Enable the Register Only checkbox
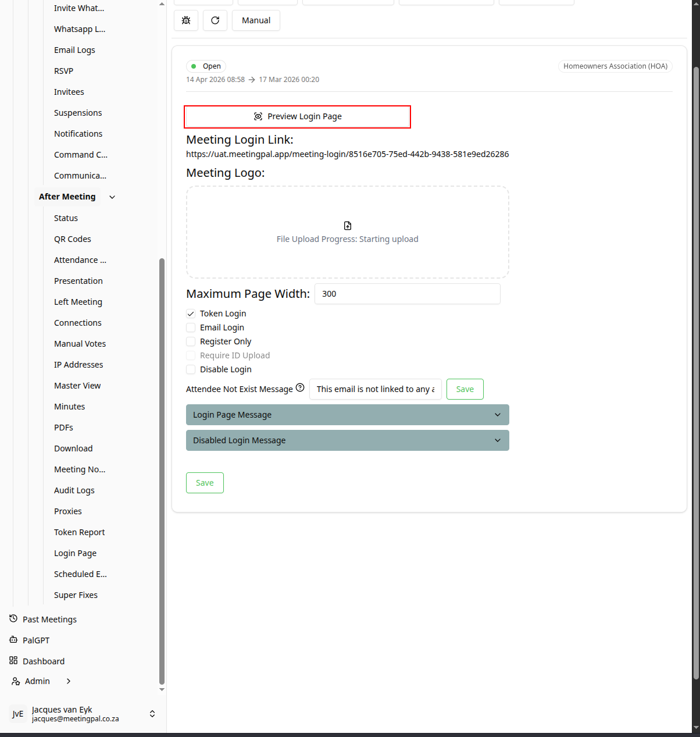This screenshot has width=700, height=737. [x=191, y=341]
